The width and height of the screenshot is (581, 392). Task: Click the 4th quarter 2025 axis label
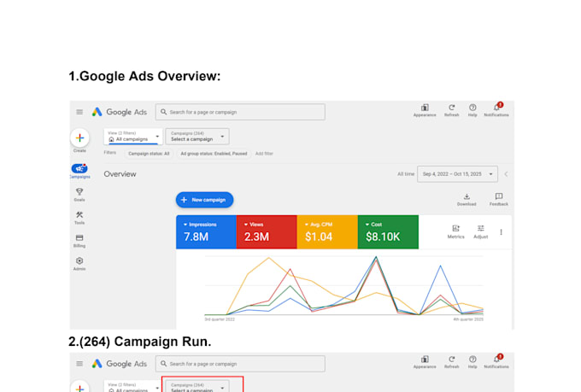pos(468,319)
